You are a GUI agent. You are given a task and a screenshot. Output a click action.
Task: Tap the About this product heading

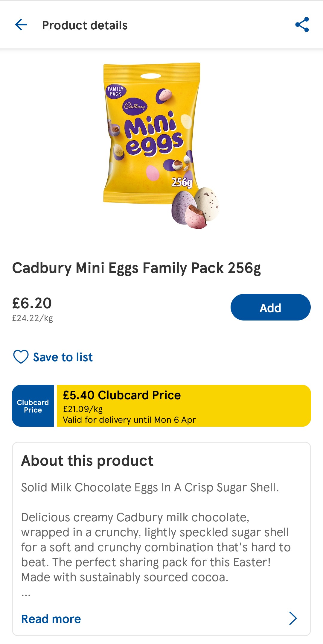[x=87, y=461]
